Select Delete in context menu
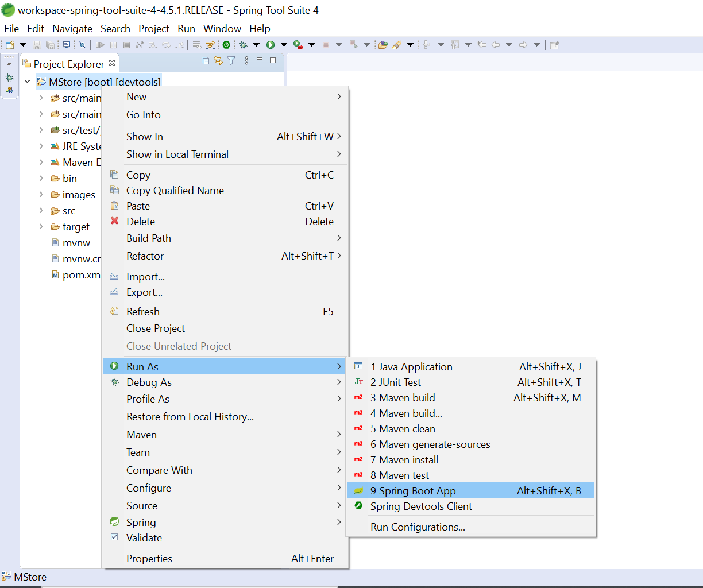703x588 pixels. 225,221
